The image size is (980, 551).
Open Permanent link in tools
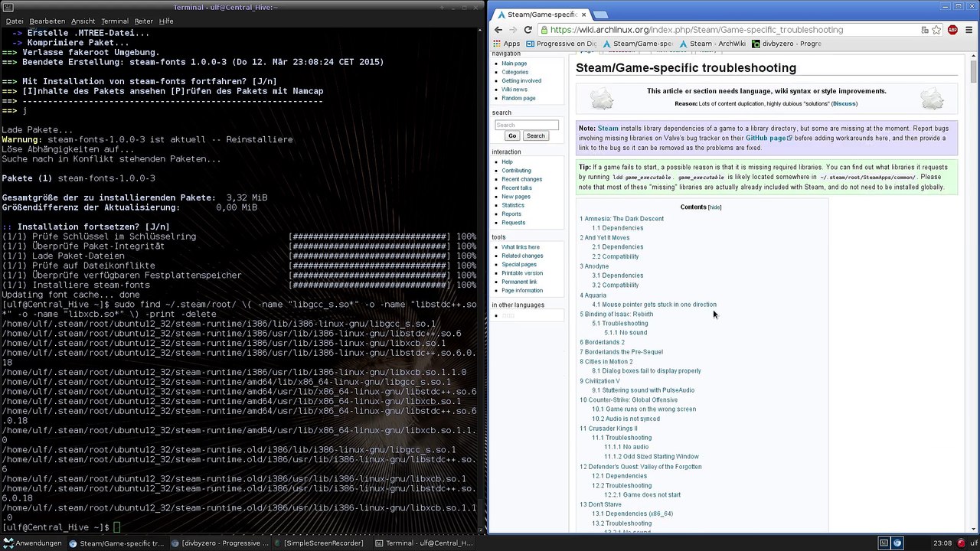point(520,282)
